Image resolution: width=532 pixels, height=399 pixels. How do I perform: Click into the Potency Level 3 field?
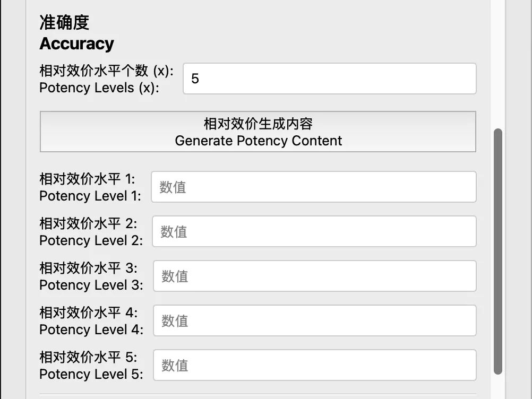[x=313, y=276]
